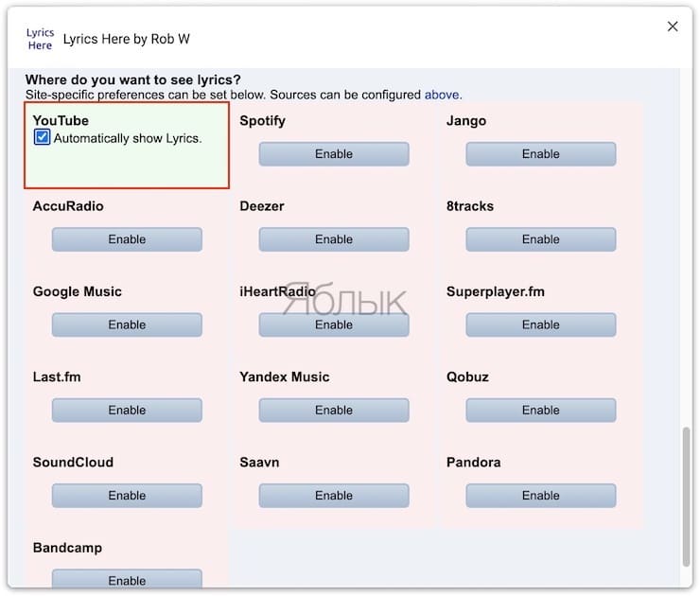Enable lyrics for iHeartRadio

[334, 324]
